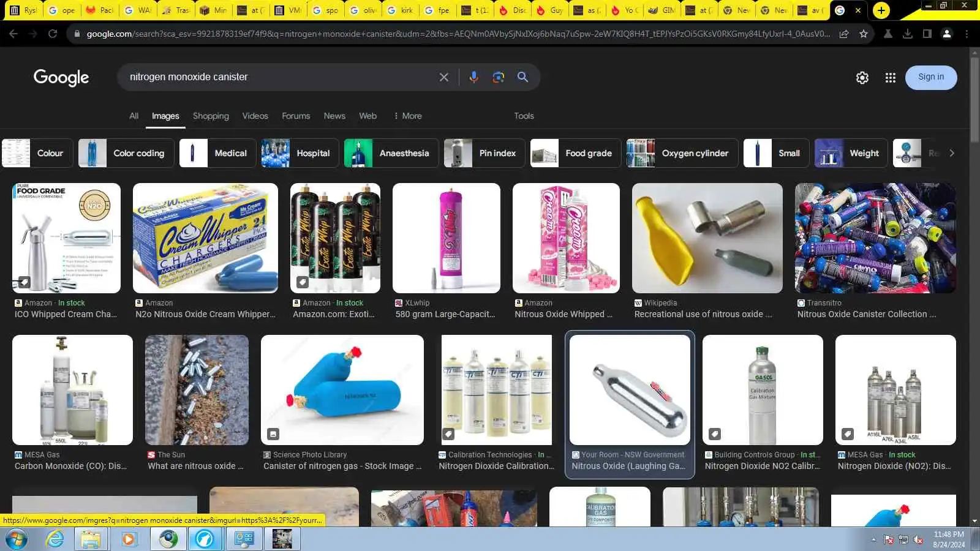Close the active browser tab
Viewport: 980px width, 551px height.
858,10
